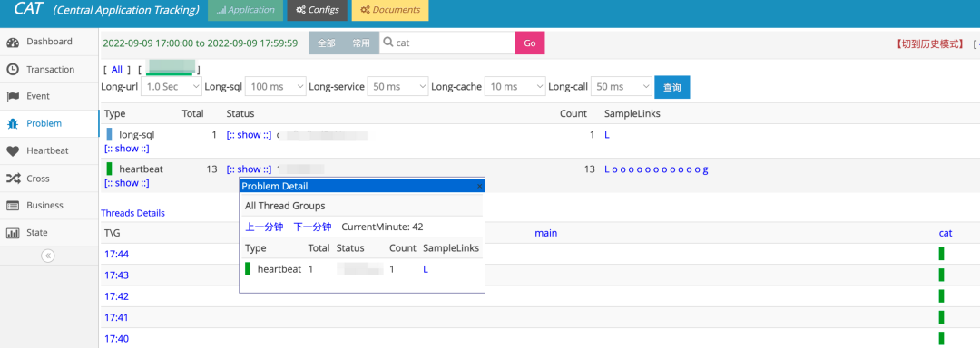Click the Problem Detail title bar
The height and width of the screenshot is (348, 980).
(x=362, y=186)
